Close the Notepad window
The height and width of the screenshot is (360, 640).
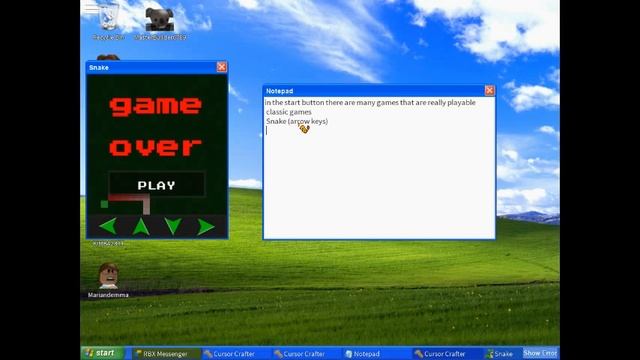tap(489, 90)
